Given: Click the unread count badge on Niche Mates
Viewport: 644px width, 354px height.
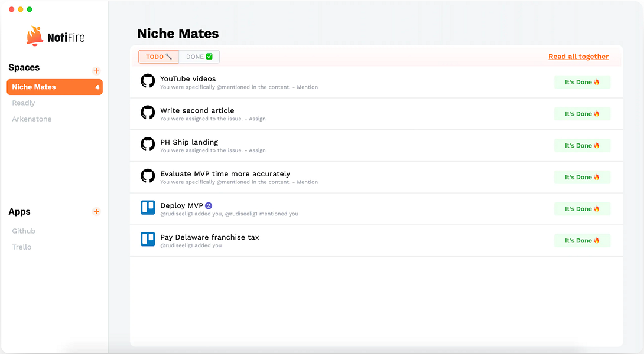Looking at the screenshot, I should 96,87.
